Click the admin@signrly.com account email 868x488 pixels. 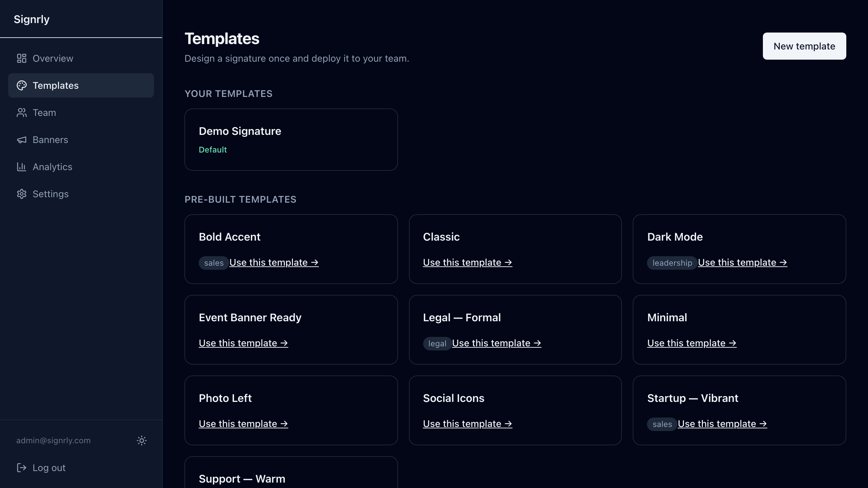point(54,441)
